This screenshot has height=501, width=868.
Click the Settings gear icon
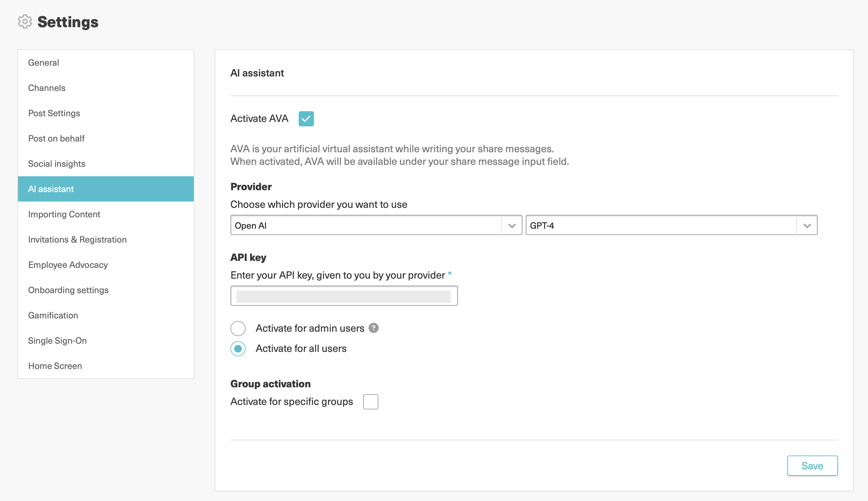[25, 22]
